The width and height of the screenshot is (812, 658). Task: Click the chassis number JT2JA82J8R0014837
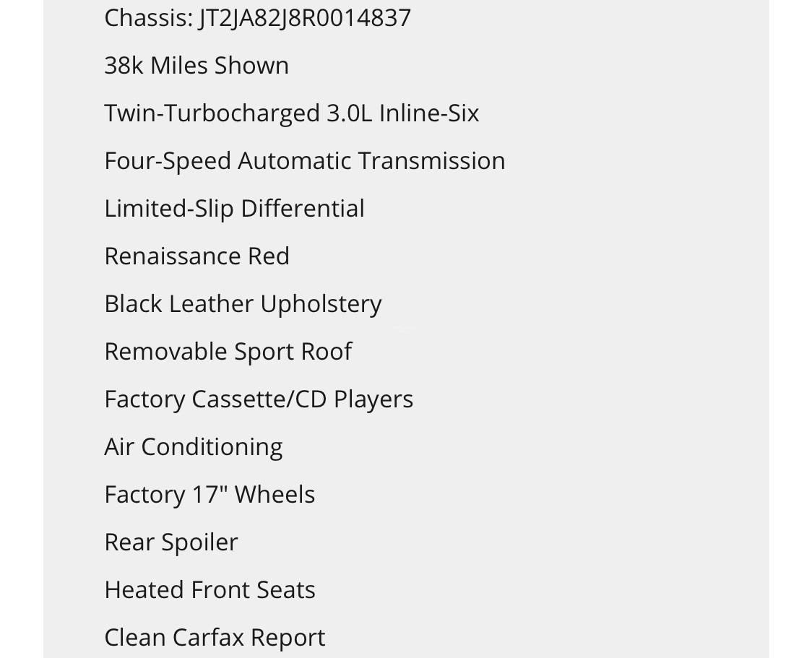(305, 18)
